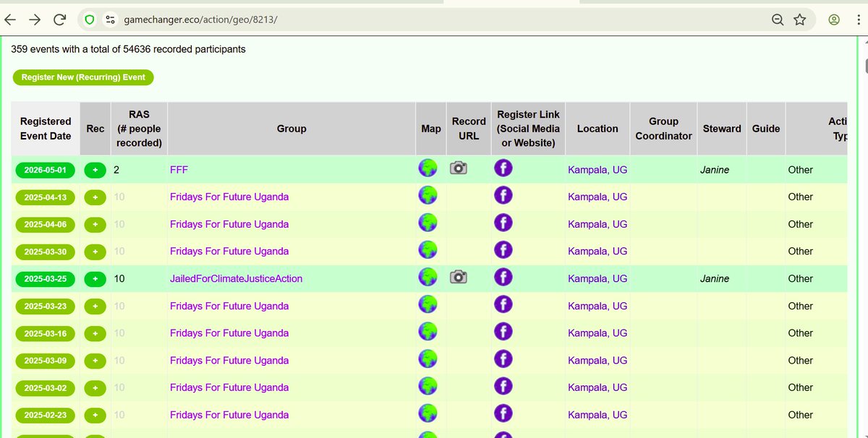The width and height of the screenshot is (868, 438).
Task: Click the Location column header
Action: coord(597,129)
